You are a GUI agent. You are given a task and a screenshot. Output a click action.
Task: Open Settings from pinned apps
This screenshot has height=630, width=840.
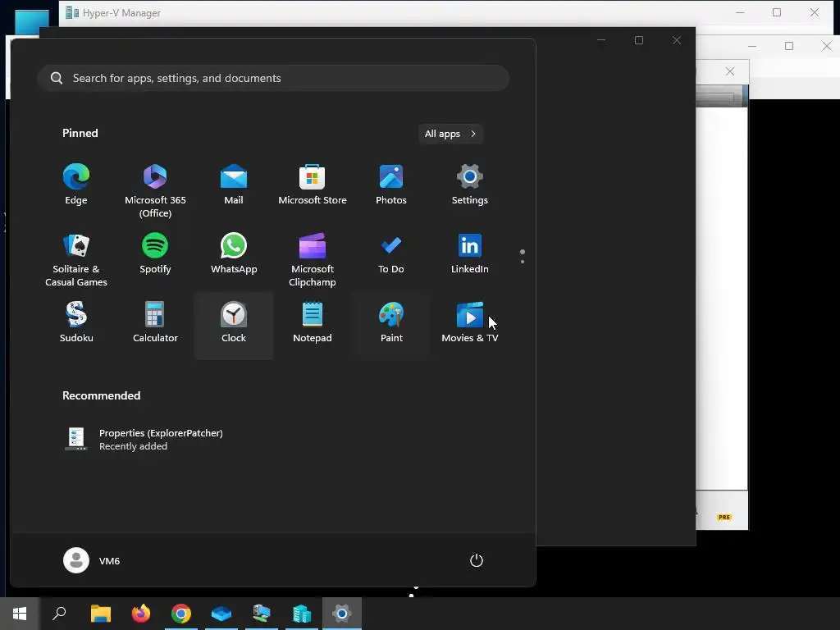[x=470, y=185]
